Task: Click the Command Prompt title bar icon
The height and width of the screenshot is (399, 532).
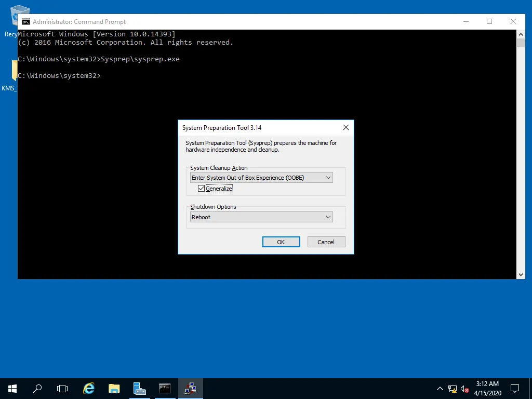Action: (26, 22)
